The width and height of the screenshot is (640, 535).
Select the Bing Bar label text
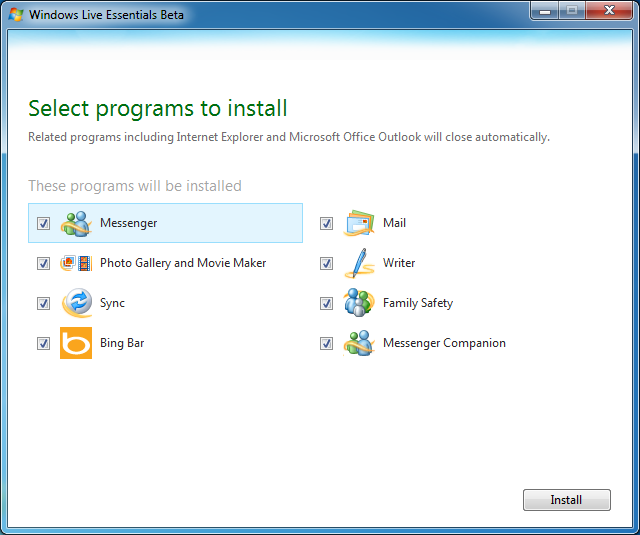point(122,343)
